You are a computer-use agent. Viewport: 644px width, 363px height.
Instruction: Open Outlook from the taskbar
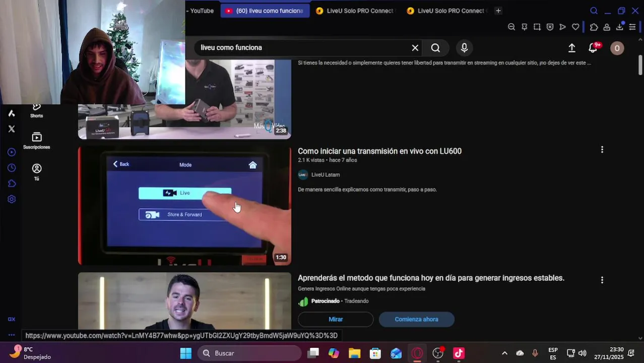tap(396, 353)
